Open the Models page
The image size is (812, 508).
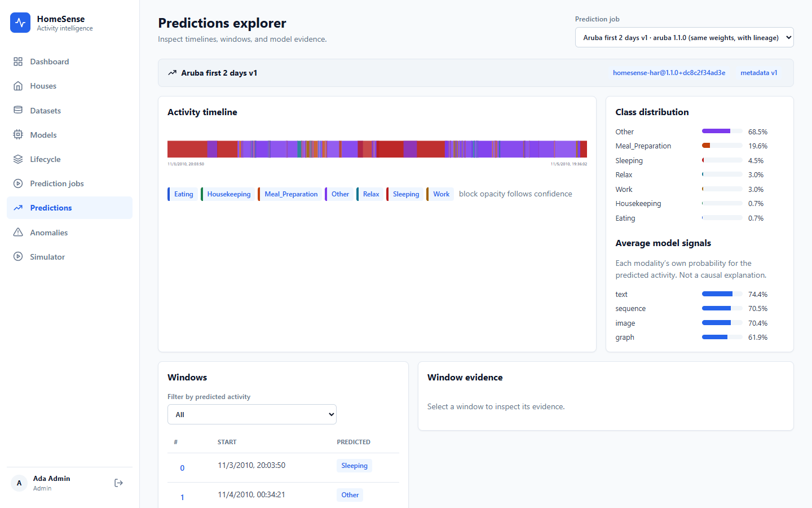point(69,135)
